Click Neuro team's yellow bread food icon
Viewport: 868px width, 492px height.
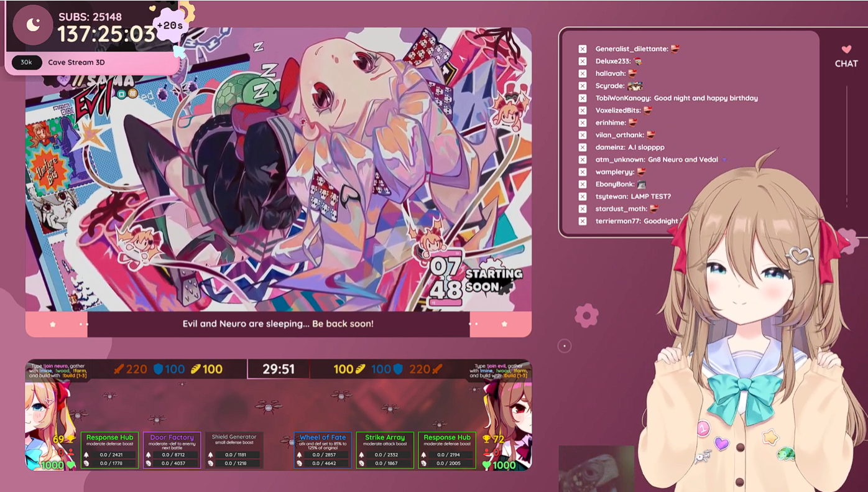coord(196,369)
